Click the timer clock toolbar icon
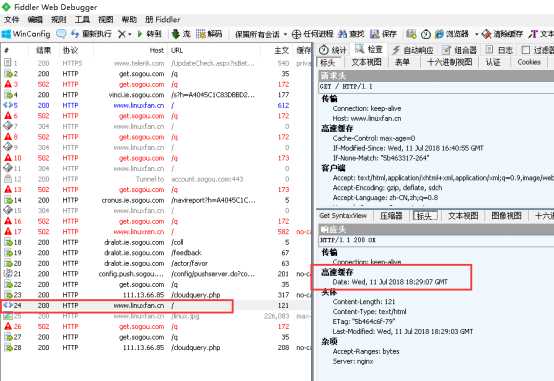The image size is (554, 381). (x=426, y=34)
